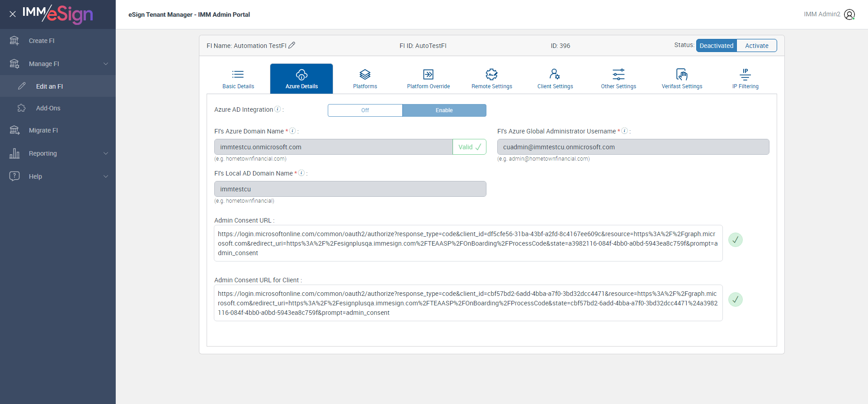This screenshot has width=868, height=404.
Task: Click the green check beside Client Consent URL
Action: [735, 299]
